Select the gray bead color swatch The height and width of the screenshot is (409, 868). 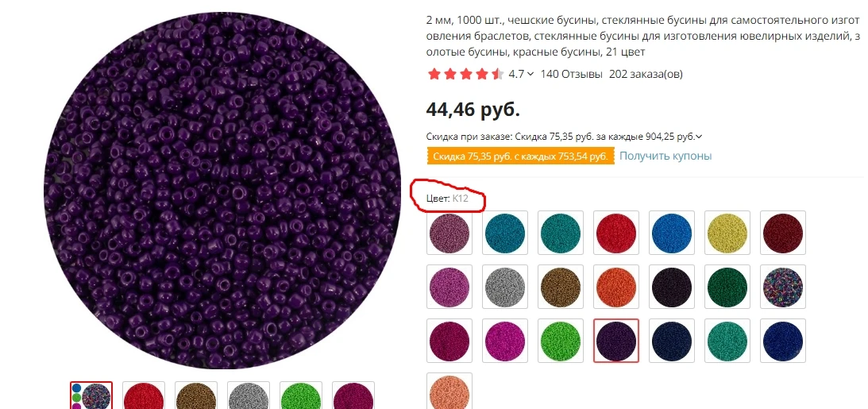505,287
